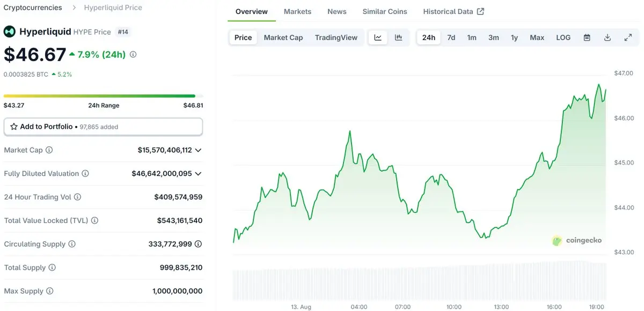Click the $47.00 price axis label
The width and height of the screenshot is (644, 311).
point(624,73)
